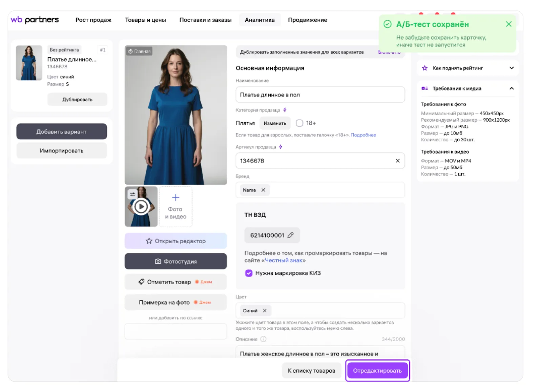Image resolution: width=542 pixels, height=392 pixels.
Task: Click the Фотостудия button
Action: point(175,261)
